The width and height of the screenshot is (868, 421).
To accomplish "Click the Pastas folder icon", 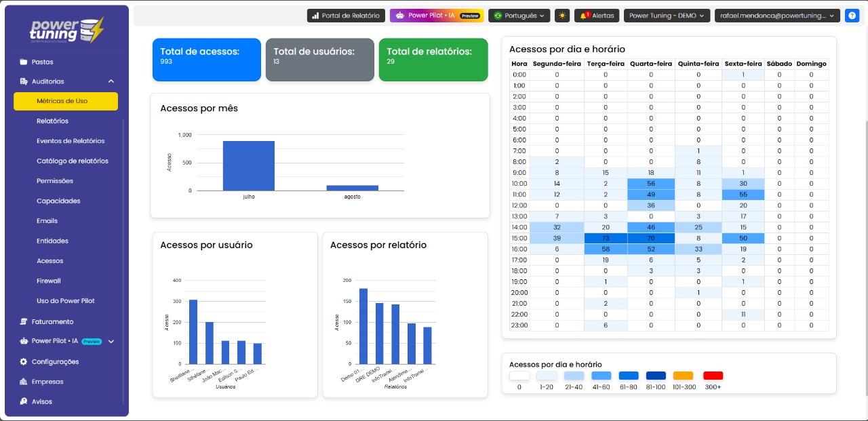I will [x=24, y=62].
